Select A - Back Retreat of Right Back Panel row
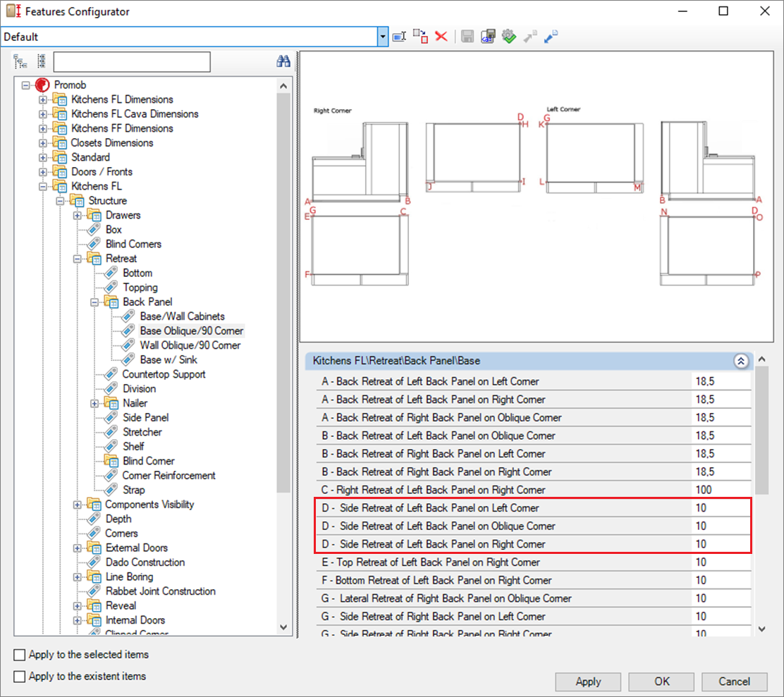 click(534, 417)
